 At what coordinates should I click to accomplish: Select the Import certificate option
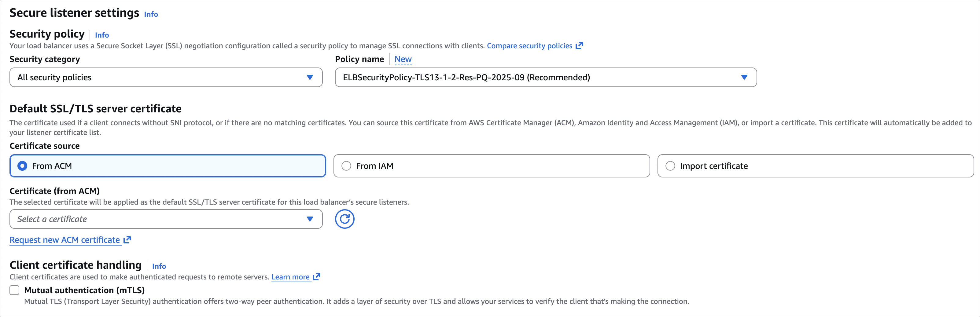670,166
